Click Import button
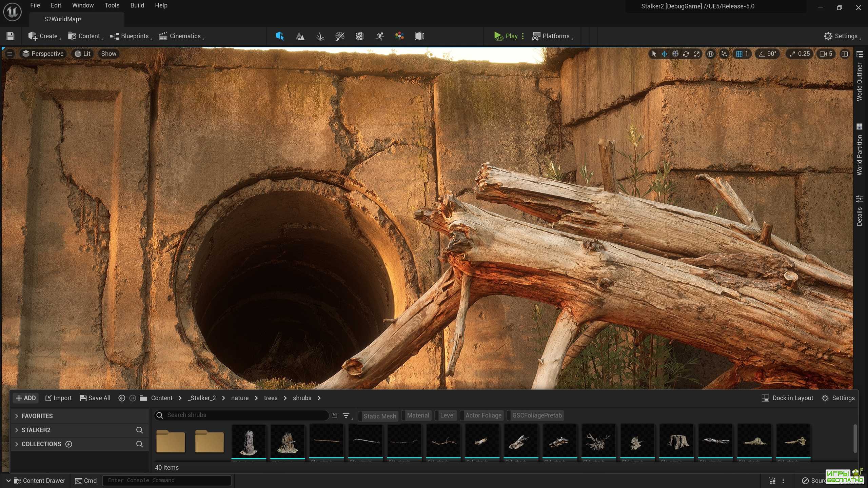The width and height of the screenshot is (868, 488). point(58,398)
